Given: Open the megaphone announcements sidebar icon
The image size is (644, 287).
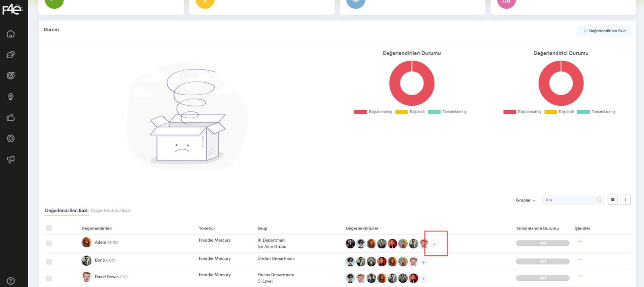Looking at the screenshot, I should point(11,159).
